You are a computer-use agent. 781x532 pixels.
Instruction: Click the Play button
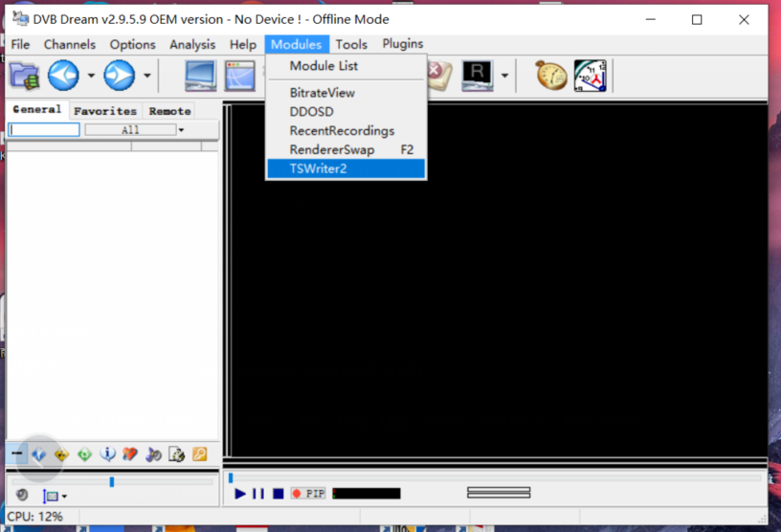click(x=240, y=494)
